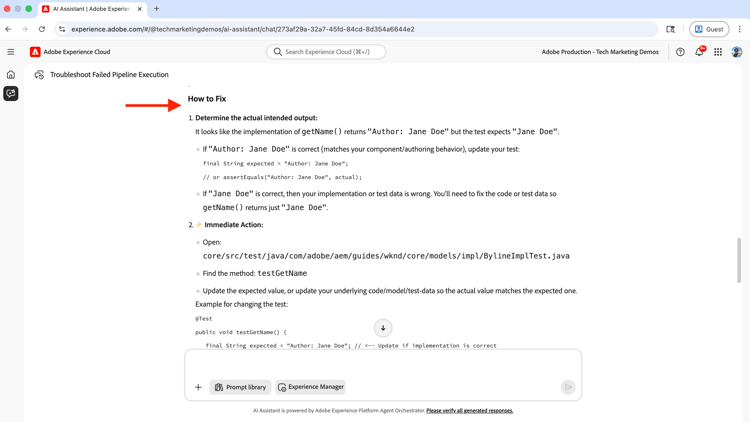Open the AI Assistant sidebar icon
Viewport: 750px width, 422px height.
(x=11, y=93)
